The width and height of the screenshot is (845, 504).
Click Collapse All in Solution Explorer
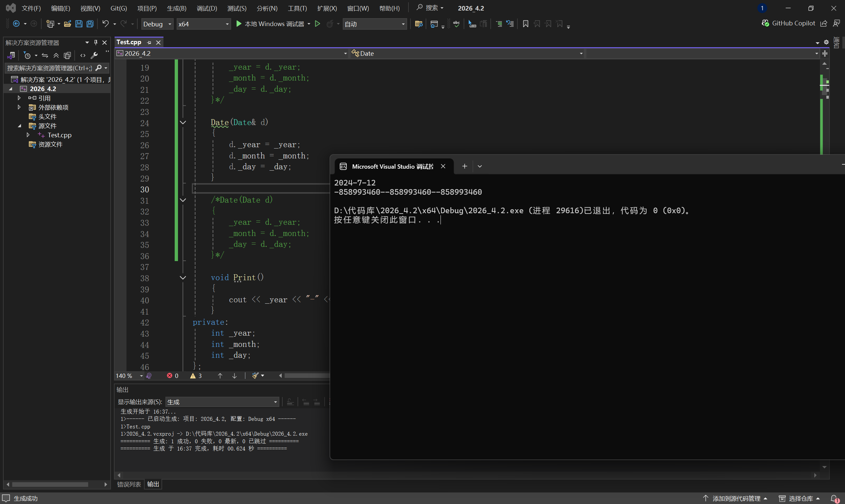click(56, 55)
